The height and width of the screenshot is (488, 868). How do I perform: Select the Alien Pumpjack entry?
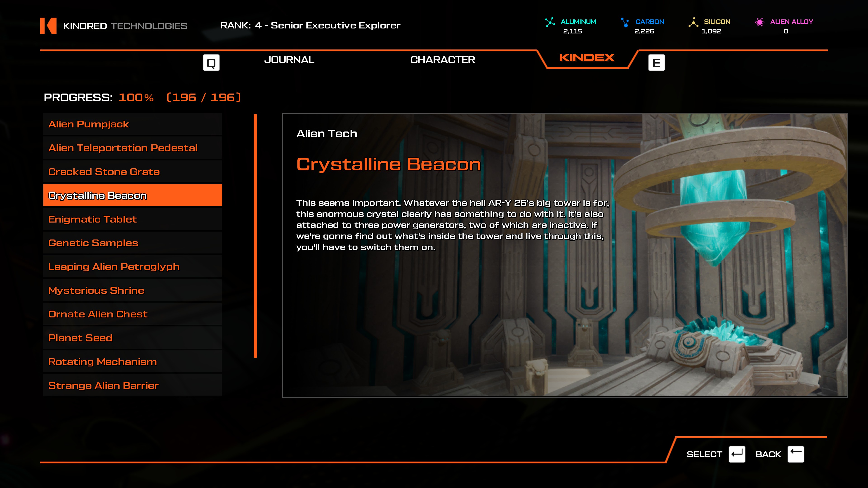(x=132, y=124)
